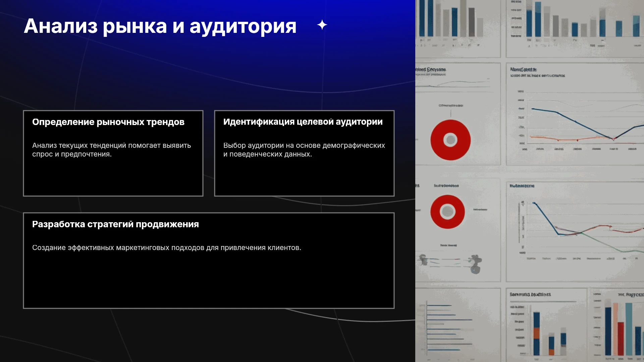The width and height of the screenshot is (644, 362).
Task: Select the dashboard image on the right
Action: 530,181
